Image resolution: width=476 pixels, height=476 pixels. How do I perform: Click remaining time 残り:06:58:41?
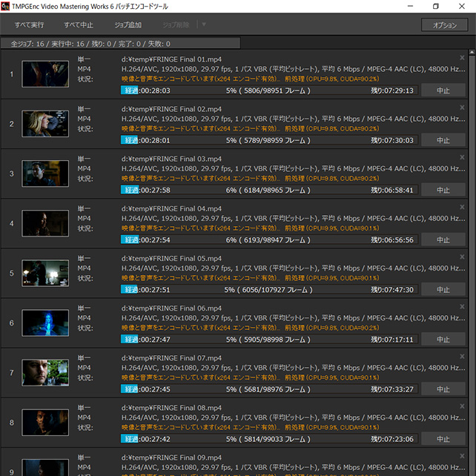392,190
